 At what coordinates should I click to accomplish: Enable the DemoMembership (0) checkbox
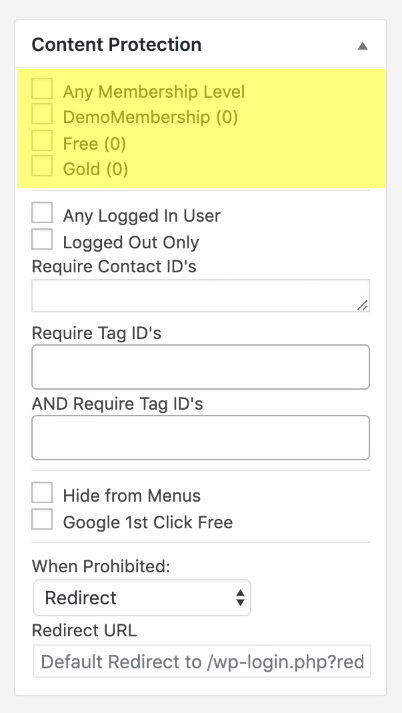(x=42, y=114)
